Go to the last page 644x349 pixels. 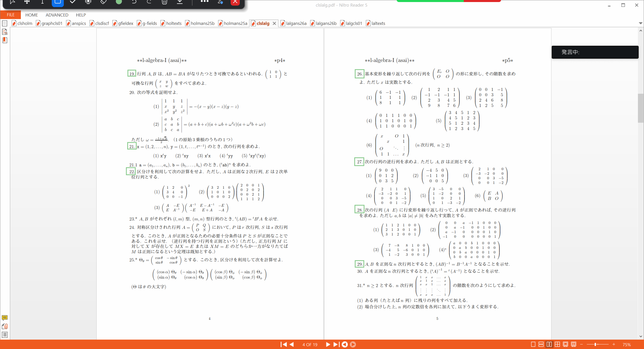(x=336, y=344)
